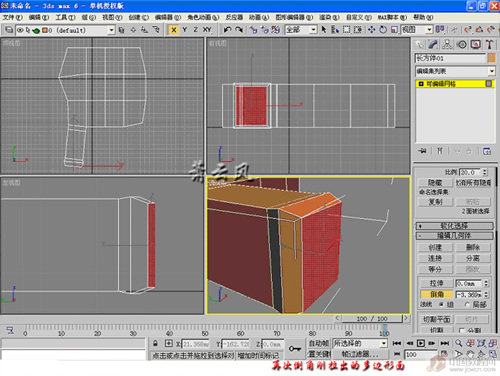Select the Scale tool
500x376 pixels.
point(394,30)
